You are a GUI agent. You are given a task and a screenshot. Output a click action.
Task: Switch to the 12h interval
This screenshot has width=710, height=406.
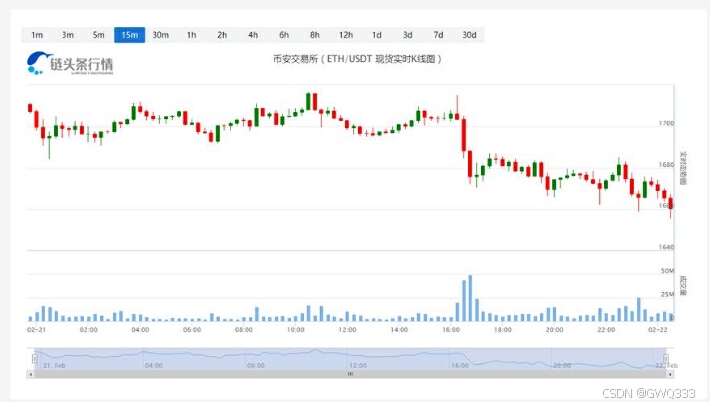346,35
